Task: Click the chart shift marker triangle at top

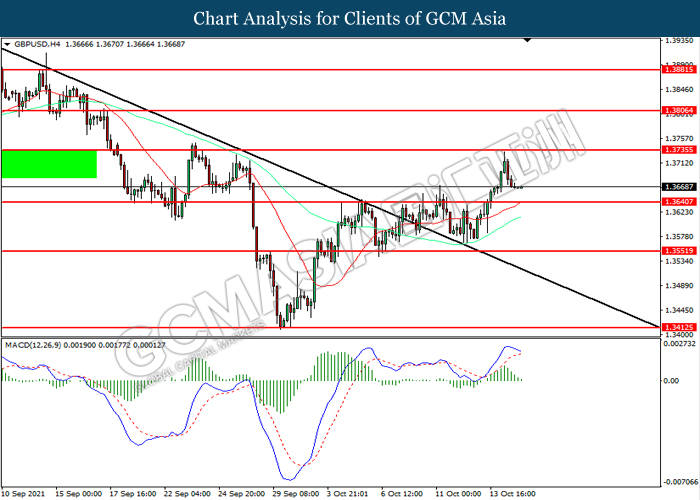Action: pos(528,40)
